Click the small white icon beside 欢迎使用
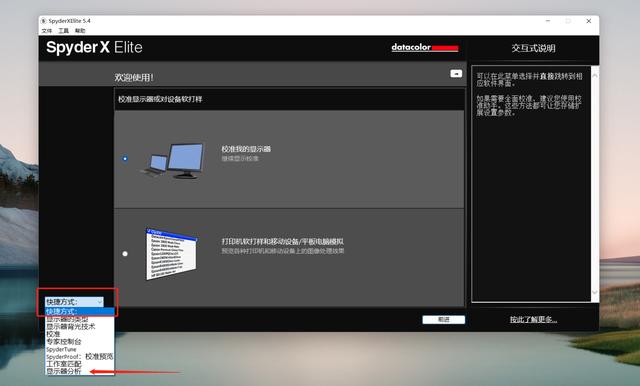Screen dimensions: 640x386 pyautogui.click(x=456, y=74)
